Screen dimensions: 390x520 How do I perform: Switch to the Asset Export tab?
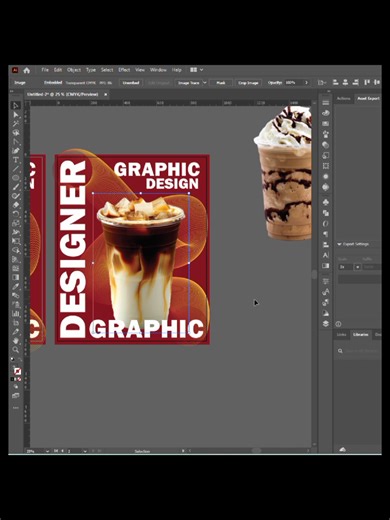coord(368,99)
